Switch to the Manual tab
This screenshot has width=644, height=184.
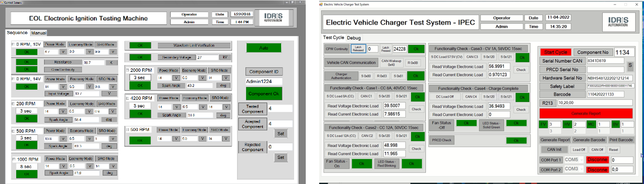(x=39, y=33)
